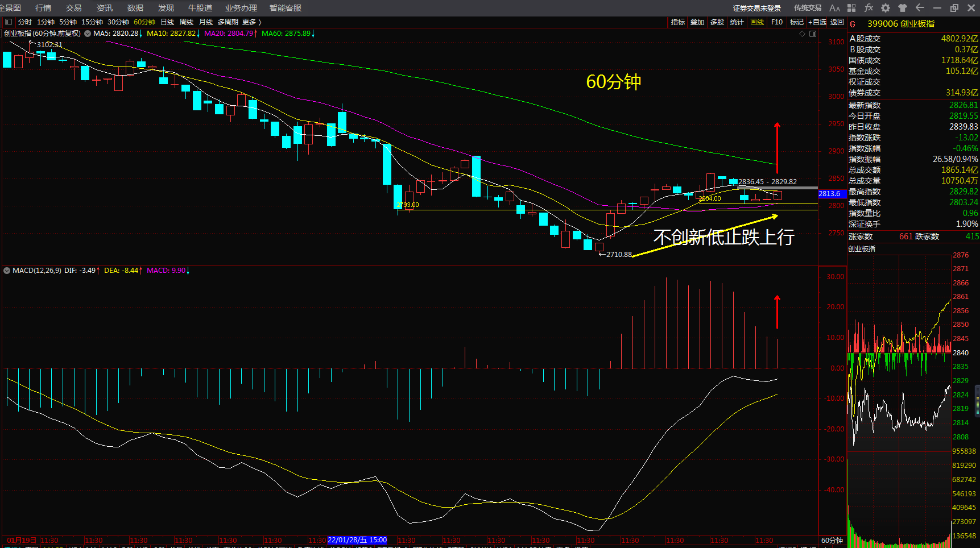Toggle 画线 drawing mode
This screenshot has width=980, height=548.
(x=757, y=22)
